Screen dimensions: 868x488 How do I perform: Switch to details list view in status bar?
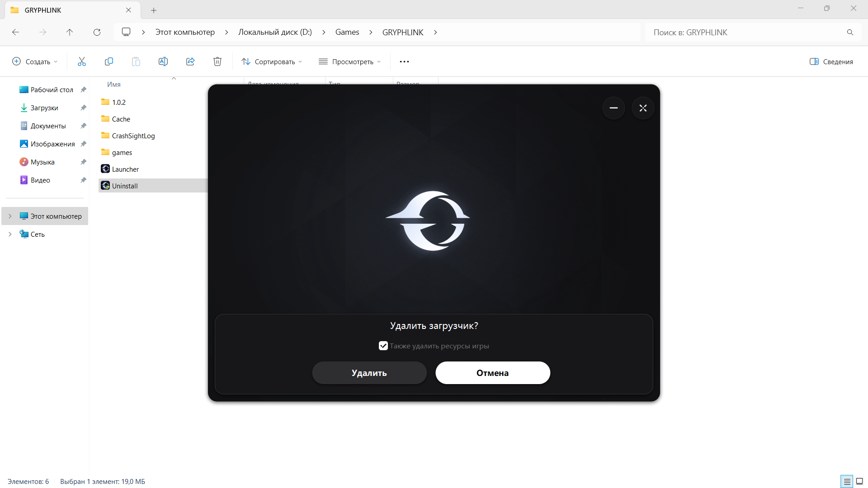pos(847,481)
